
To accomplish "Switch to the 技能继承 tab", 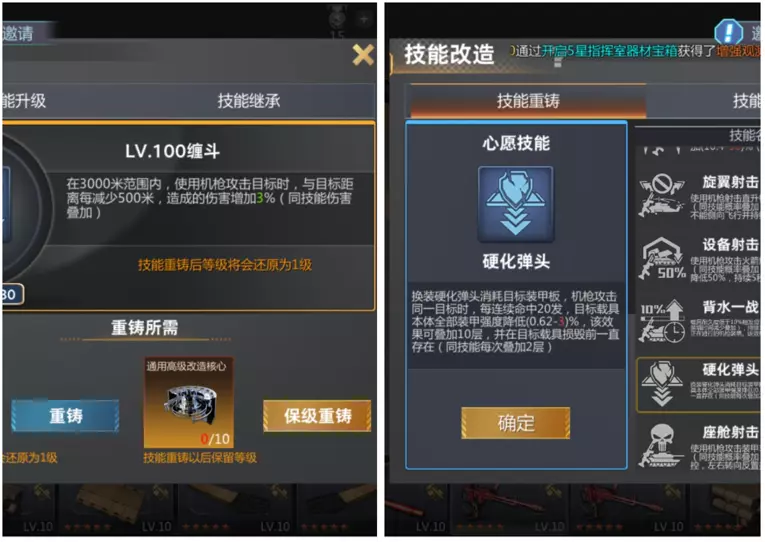I will [249, 101].
